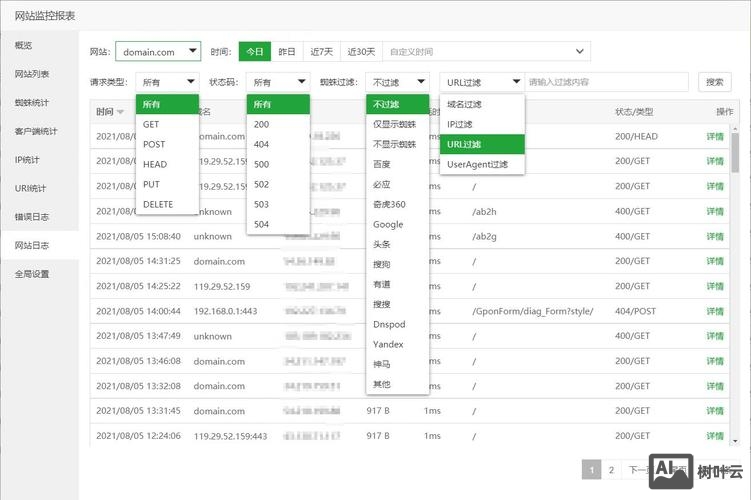The width and height of the screenshot is (751, 500).
Task: Choose 404 from the status code list
Action: pyautogui.click(x=262, y=144)
